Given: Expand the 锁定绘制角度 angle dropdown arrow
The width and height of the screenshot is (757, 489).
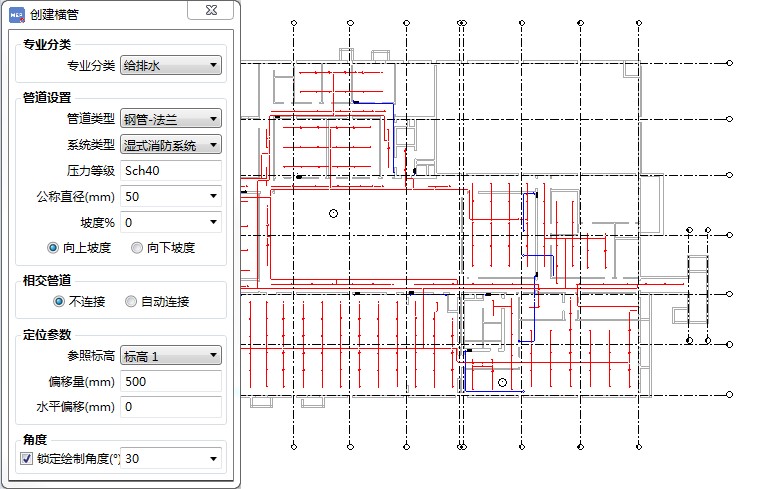Looking at the screenshot, I should click(x=213, y=459).
